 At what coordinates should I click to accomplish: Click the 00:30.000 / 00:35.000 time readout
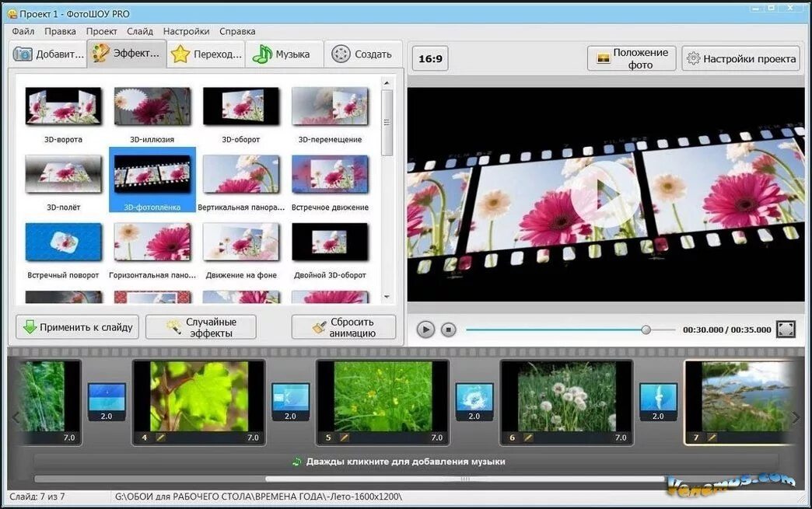[x=726, y=329]
